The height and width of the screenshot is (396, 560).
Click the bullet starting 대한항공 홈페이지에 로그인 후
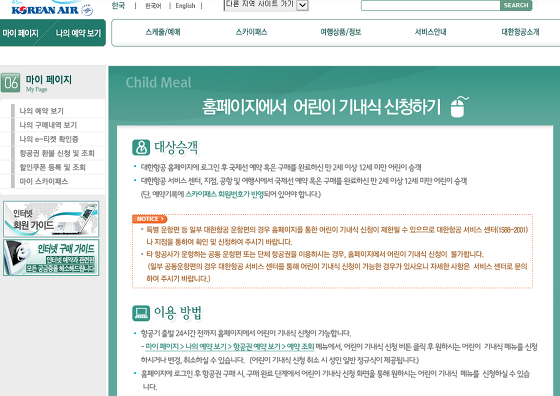coord(281,167)
